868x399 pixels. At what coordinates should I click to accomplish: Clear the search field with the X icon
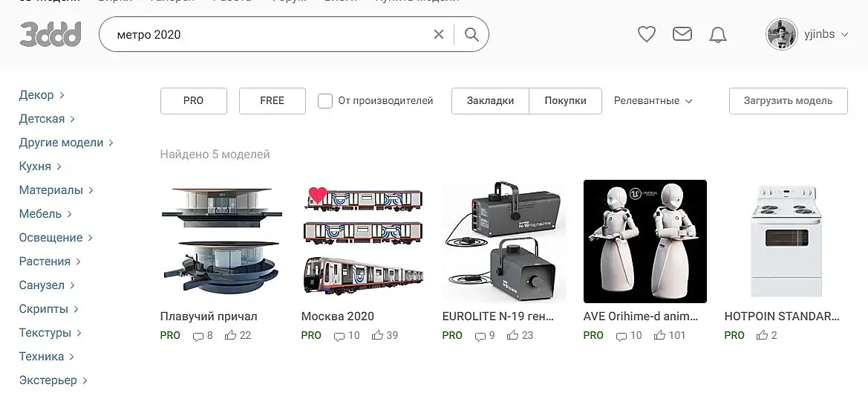tap(438, 34)
